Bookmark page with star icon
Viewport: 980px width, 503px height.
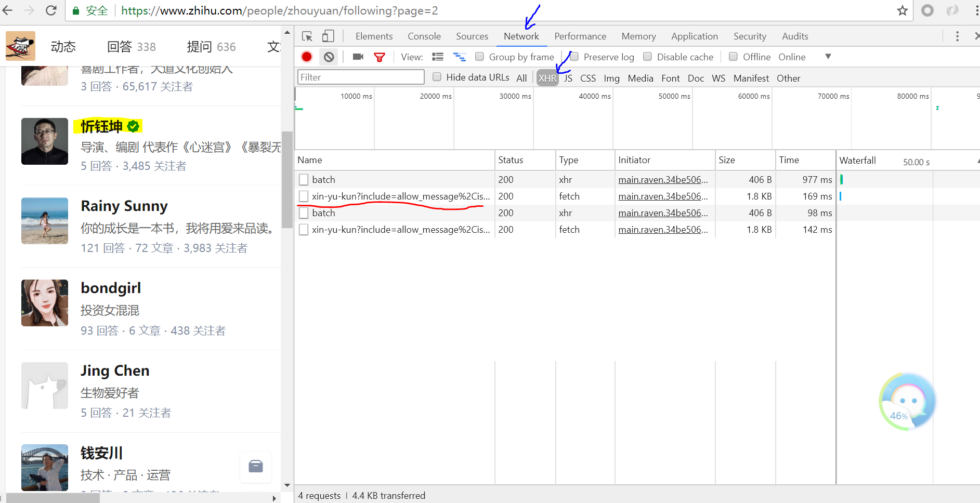pos(903,10)
